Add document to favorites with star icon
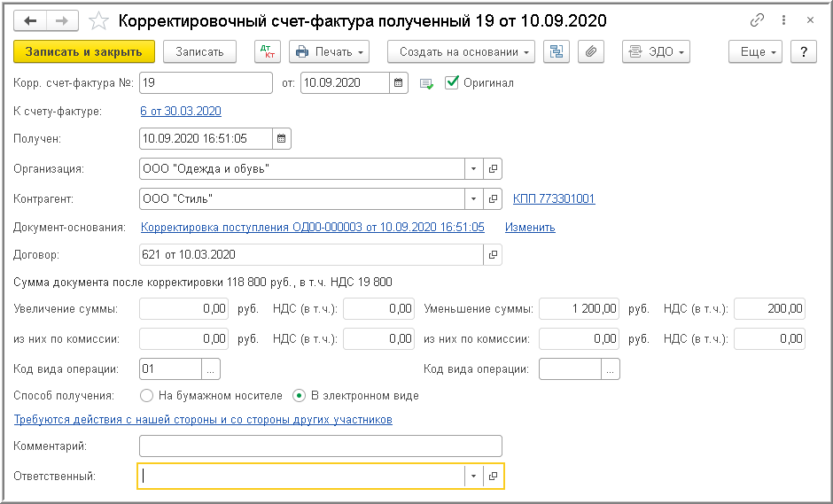This screenshot has width=833, height=504. pos(100,19)
